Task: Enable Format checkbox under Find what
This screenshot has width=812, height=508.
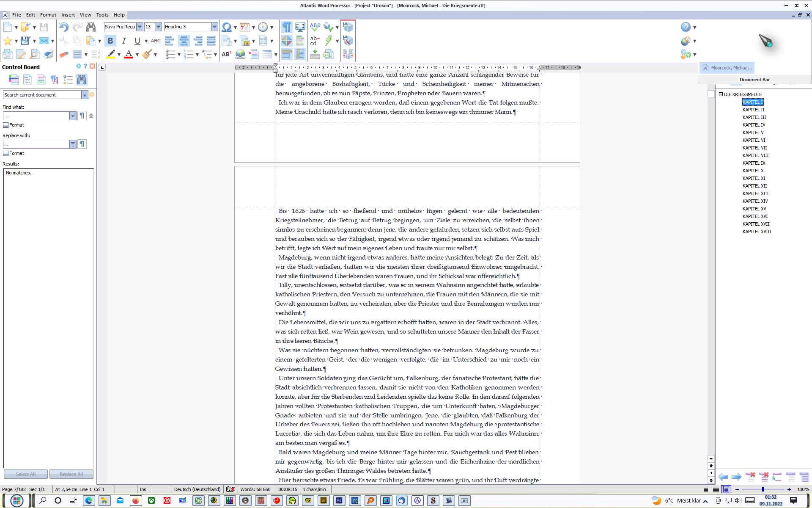Action: (x=6, y=125)
